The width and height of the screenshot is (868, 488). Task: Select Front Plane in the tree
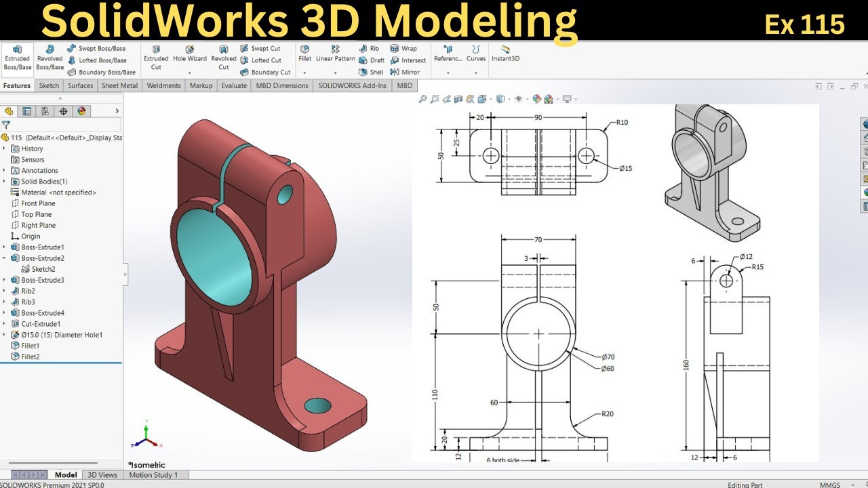[33, 203]
